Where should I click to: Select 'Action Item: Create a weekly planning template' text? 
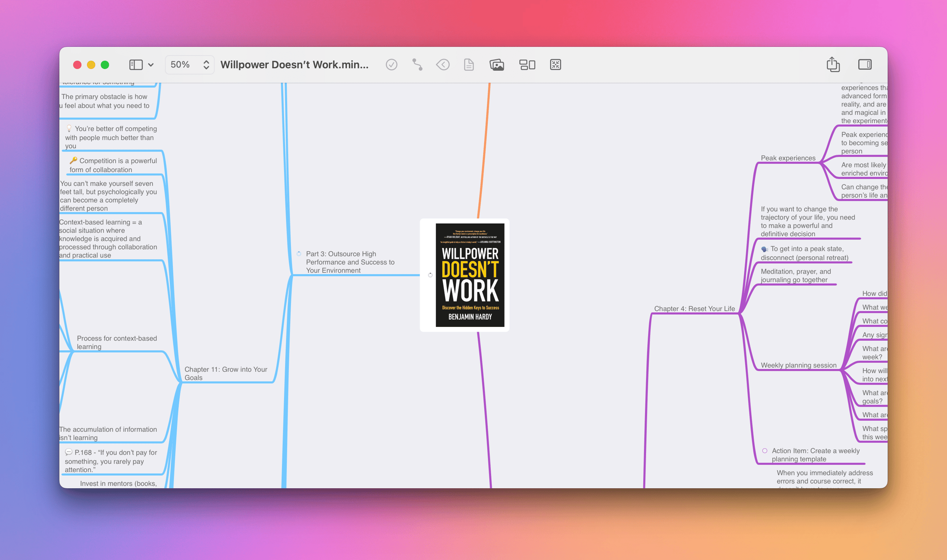click(816, 455)
